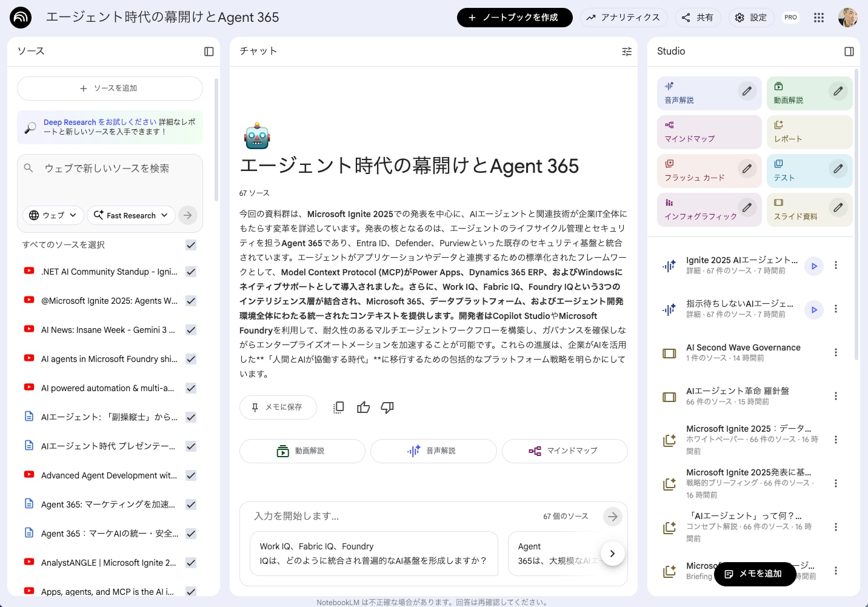Play the Ignite 2025 AIエージェント audio

tap(814, 266)
